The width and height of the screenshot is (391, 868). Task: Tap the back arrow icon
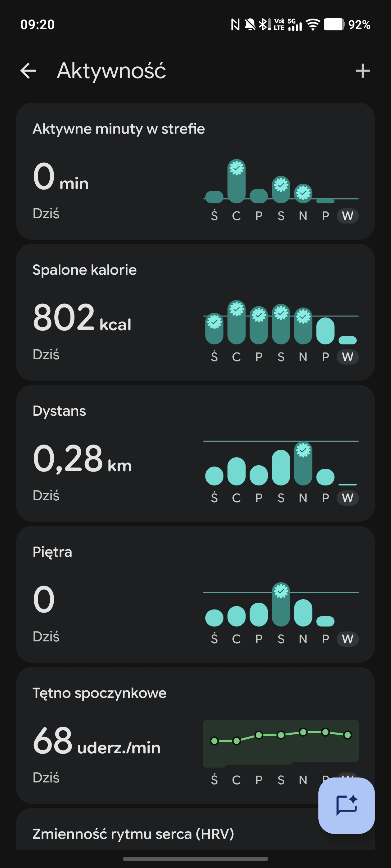point(28,71)
